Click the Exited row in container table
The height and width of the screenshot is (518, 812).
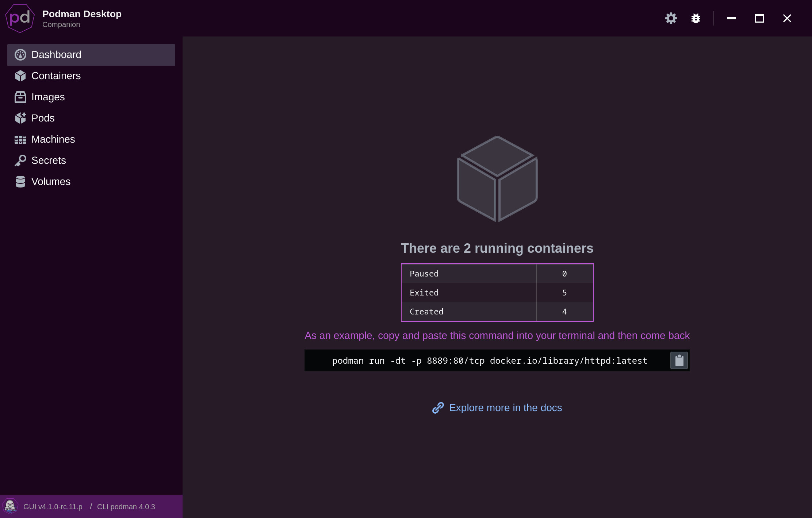click(497, 292)
